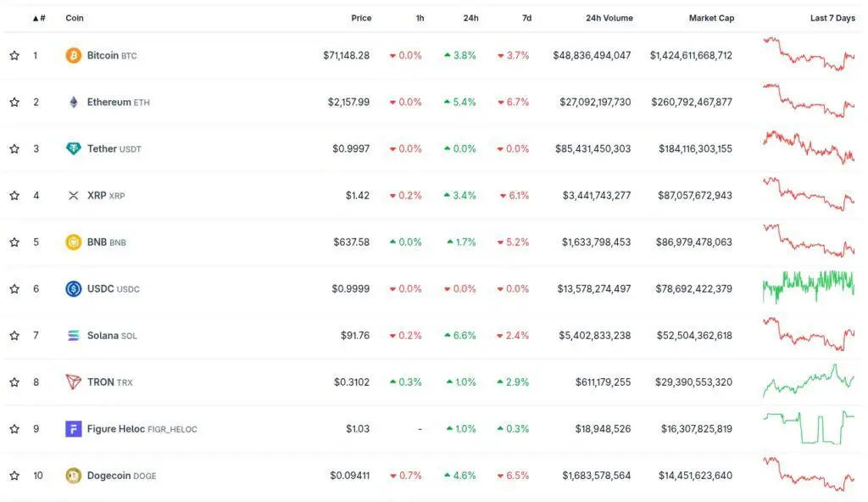The height and width of the screenshot is (502, 868).
Task: Open the USDC 7-day sparkline chart
Action: [x=809, y=287]
